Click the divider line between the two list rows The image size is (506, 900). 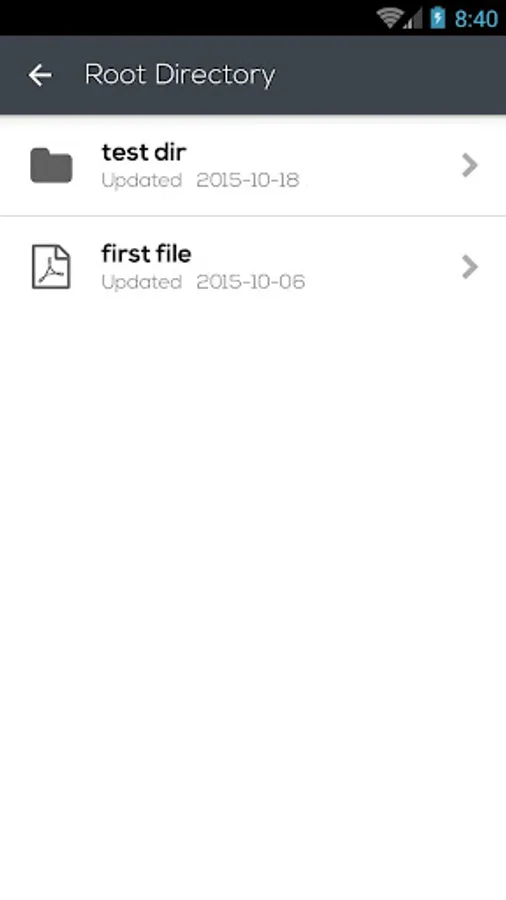pos(253,216)
